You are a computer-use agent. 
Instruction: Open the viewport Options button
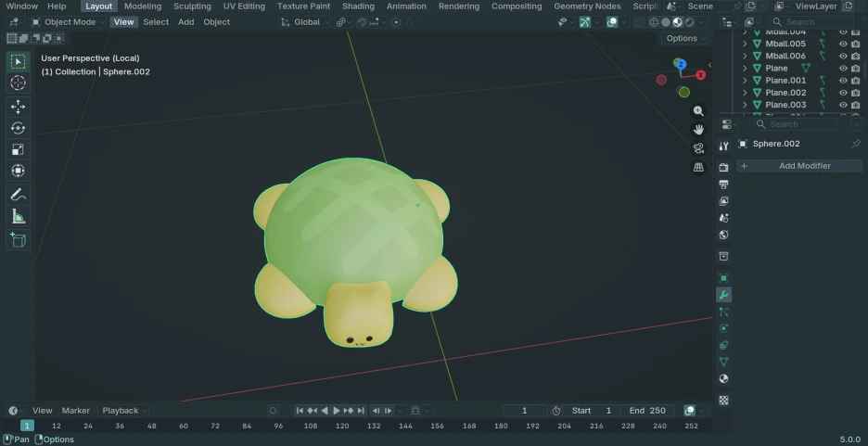point(683,39)
